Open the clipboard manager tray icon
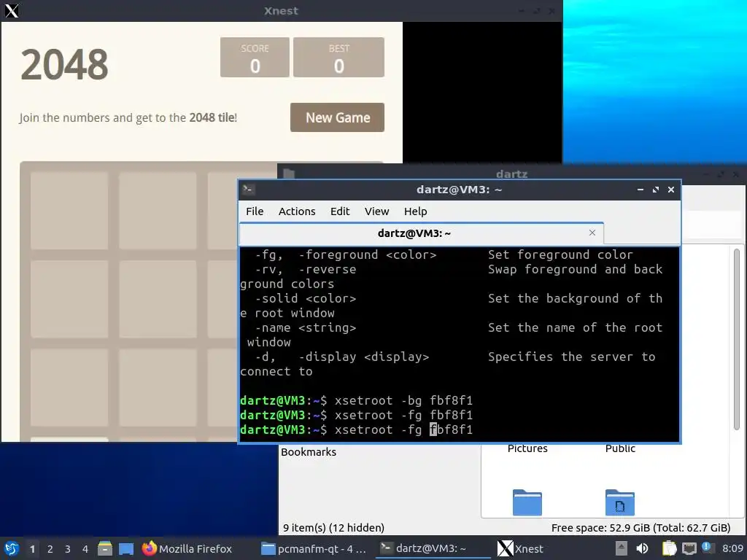747x560 pixels. pos(669,548)
